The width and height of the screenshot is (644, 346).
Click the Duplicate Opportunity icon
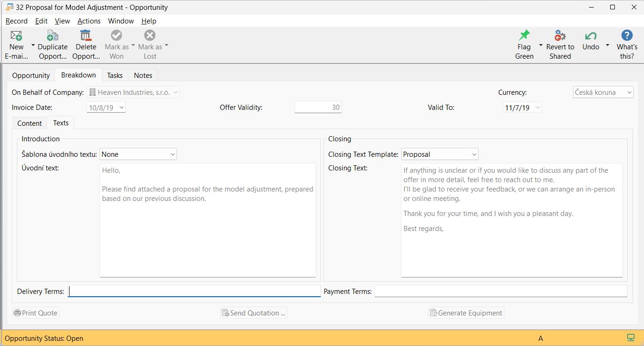point(53,36)
